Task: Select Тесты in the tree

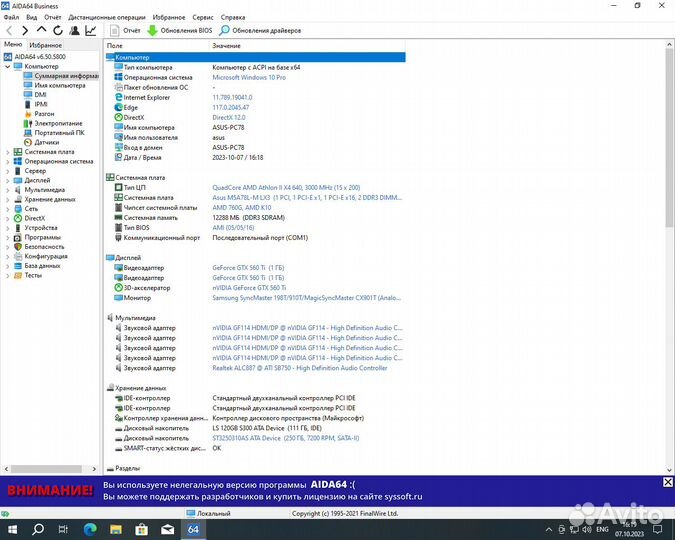Action: point(28,275)
